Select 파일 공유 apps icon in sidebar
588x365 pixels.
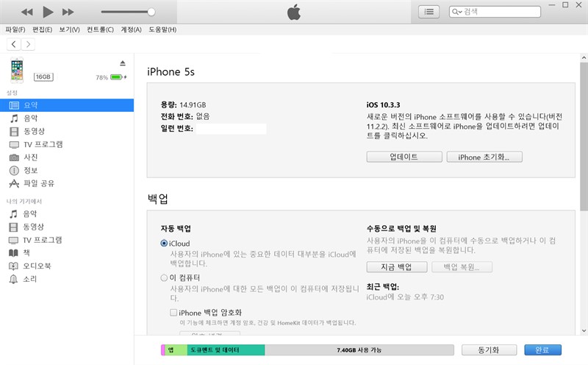tap(14, 184)
